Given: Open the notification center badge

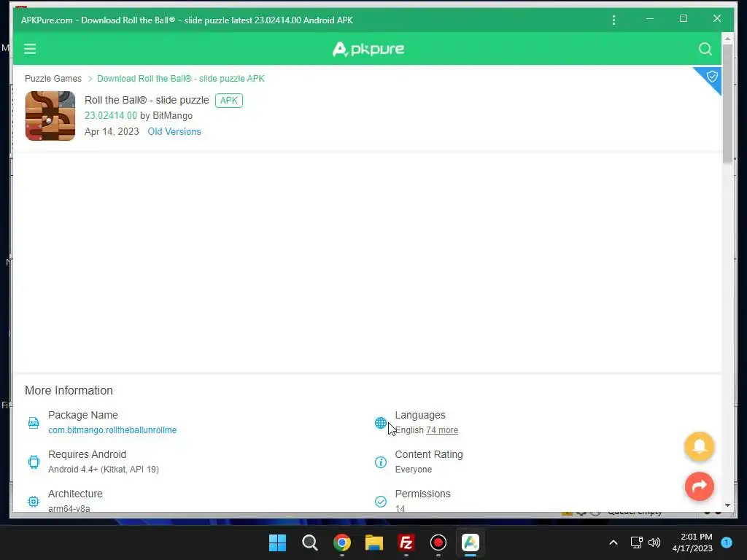Looking at the screenshot, I should [x=727, y=542].
